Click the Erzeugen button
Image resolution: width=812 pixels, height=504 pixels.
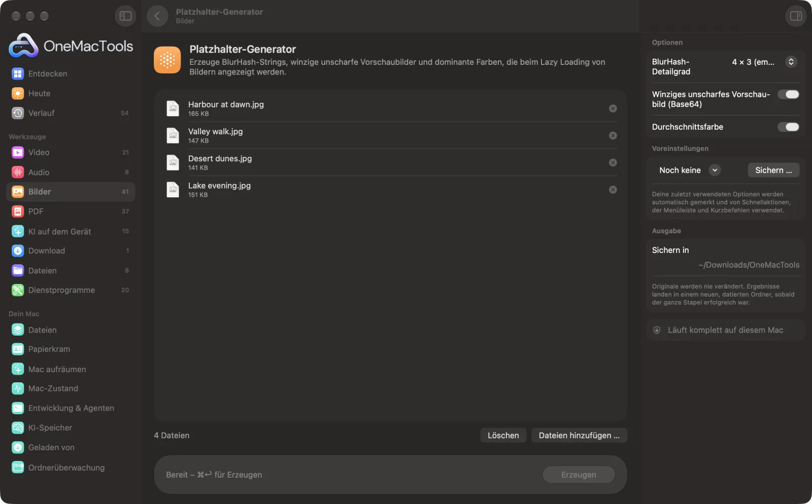tap(579, 475)
